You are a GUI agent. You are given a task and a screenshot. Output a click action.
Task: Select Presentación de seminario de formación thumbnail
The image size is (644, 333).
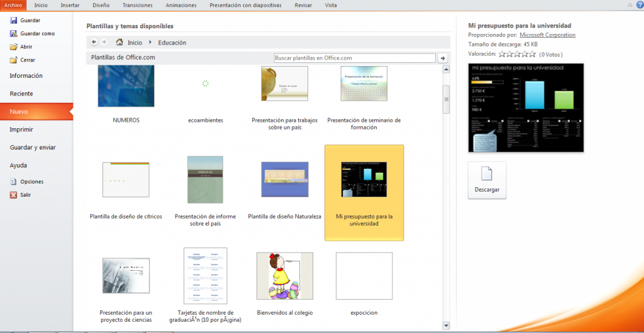pos(364,84)
